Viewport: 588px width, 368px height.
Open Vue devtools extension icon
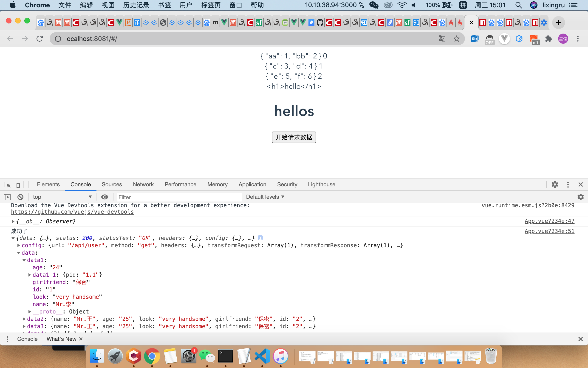[504, 38]
